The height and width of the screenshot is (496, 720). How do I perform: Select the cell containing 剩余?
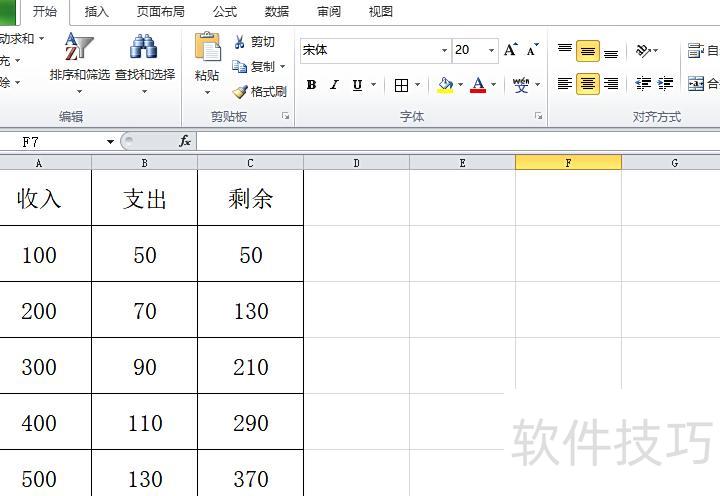point(250,198)
